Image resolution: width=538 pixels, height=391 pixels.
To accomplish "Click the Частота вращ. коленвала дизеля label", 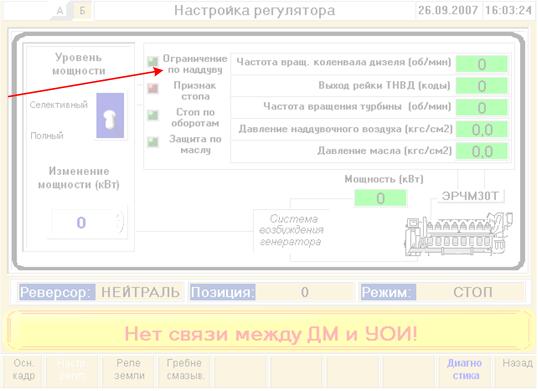I will (344, 62).
